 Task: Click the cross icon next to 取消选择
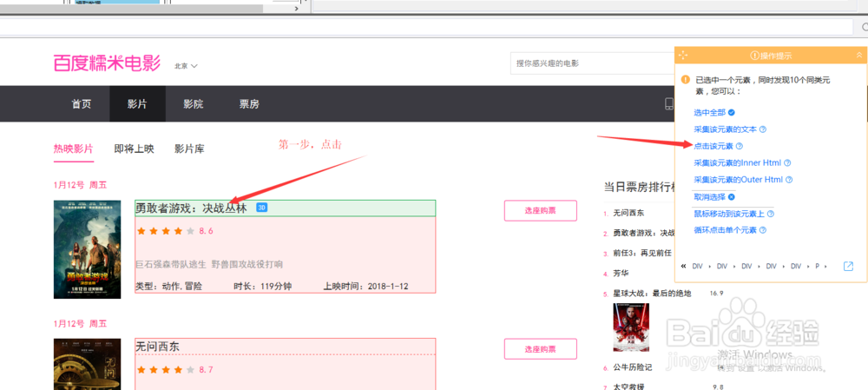coord(731,196)
